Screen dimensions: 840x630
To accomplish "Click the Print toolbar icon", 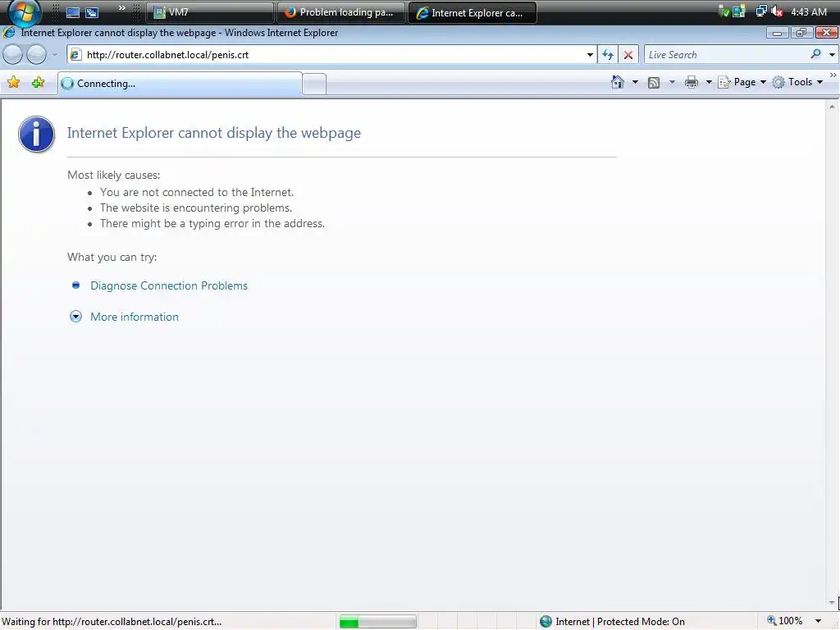I will click(x=691, y=82).
